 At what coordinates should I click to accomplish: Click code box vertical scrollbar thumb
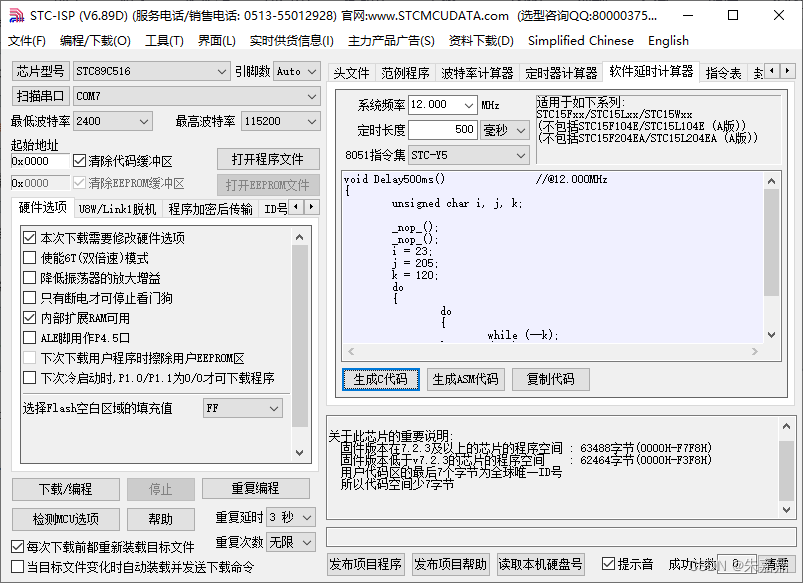(x=771, y=243)
